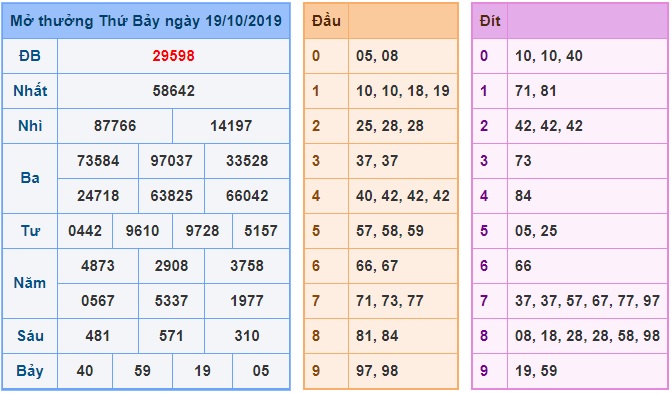
Task: Click the Đít entry '19, 59'
Action: tap(536, 371)
